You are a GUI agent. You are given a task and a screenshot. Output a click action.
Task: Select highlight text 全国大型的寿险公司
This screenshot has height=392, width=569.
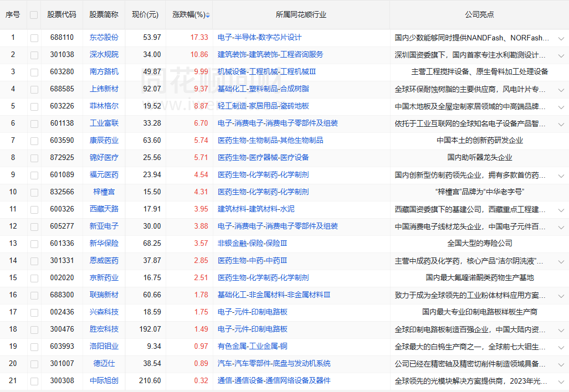tap(479, 243)
